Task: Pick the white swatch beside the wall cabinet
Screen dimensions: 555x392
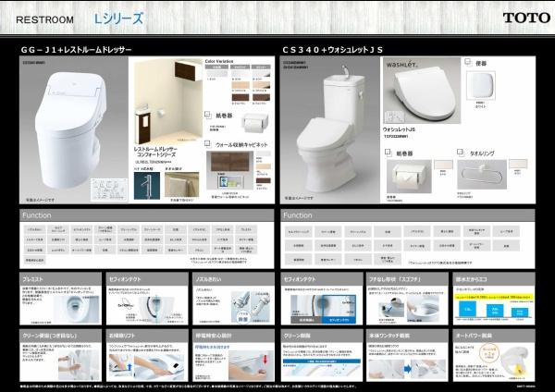Action: tap(264, 153)
